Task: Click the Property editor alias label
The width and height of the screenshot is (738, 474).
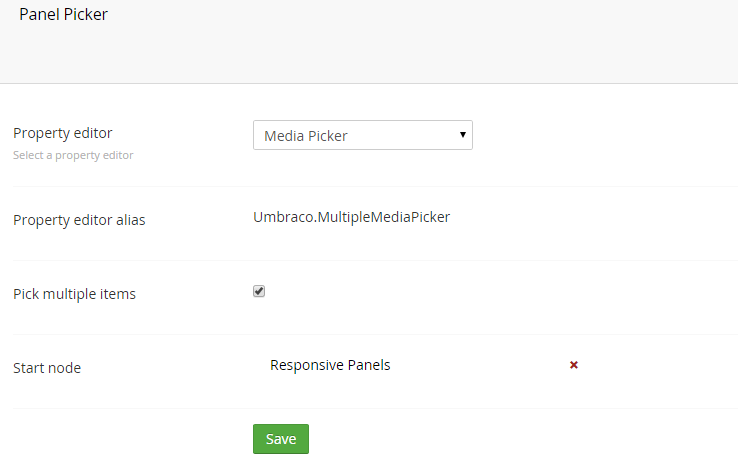Action: click(x=79, y=220)
